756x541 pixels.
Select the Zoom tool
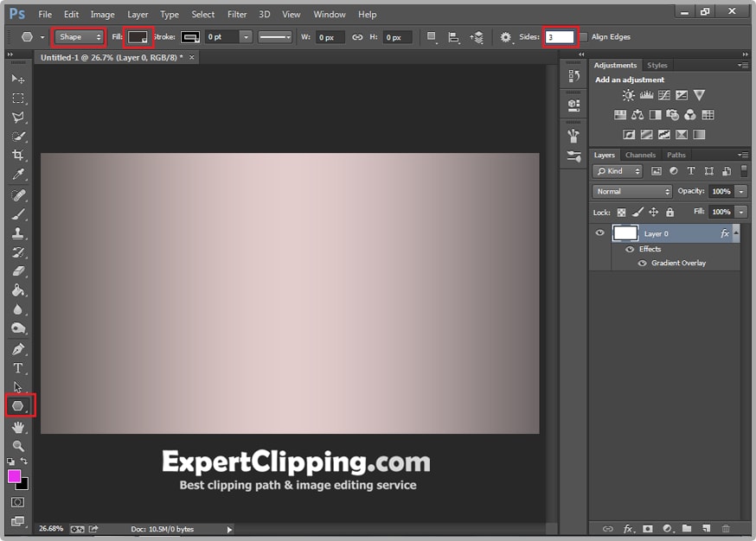(17, 446)
